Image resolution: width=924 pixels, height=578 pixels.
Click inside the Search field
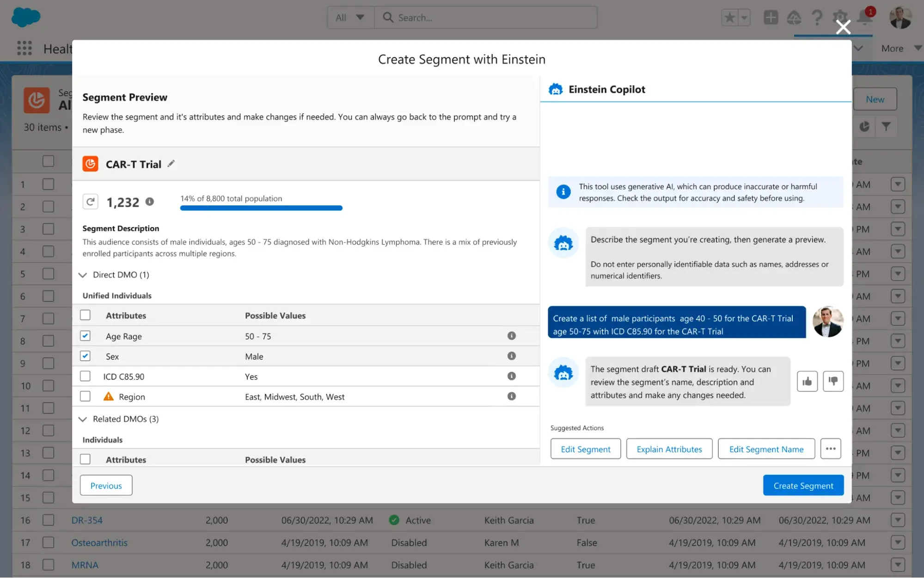485,17
